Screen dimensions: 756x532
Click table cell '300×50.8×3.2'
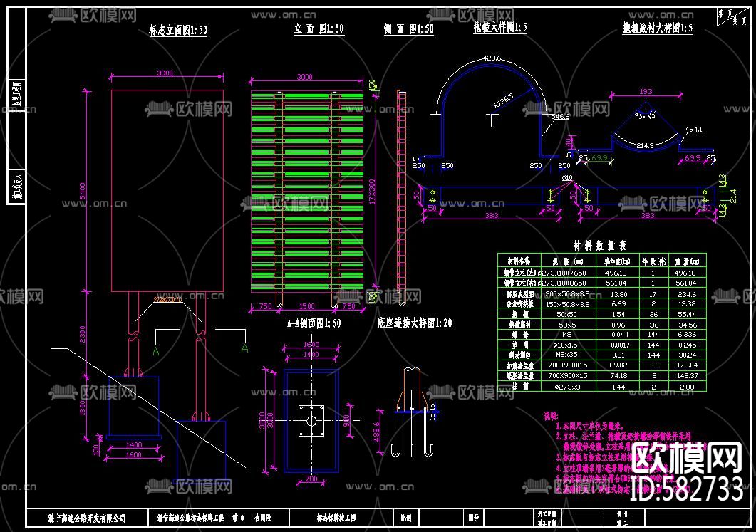567,293
